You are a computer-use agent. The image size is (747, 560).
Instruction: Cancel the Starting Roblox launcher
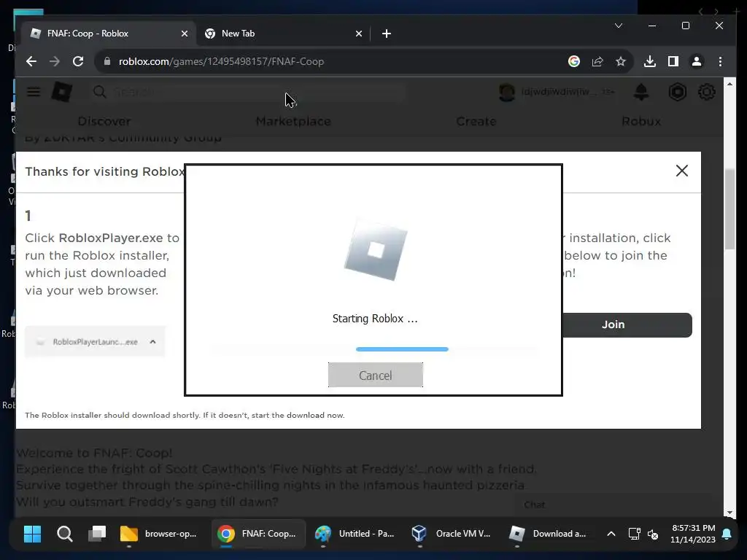(x=376, y=375)
